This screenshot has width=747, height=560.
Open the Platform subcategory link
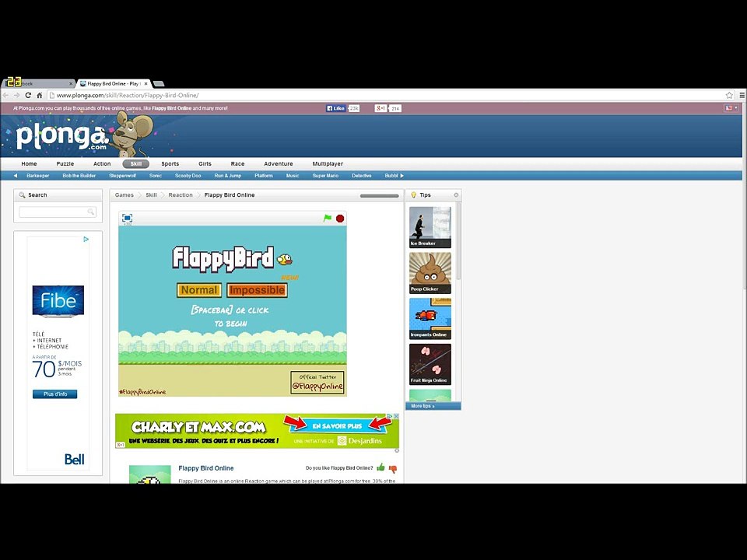264,176
